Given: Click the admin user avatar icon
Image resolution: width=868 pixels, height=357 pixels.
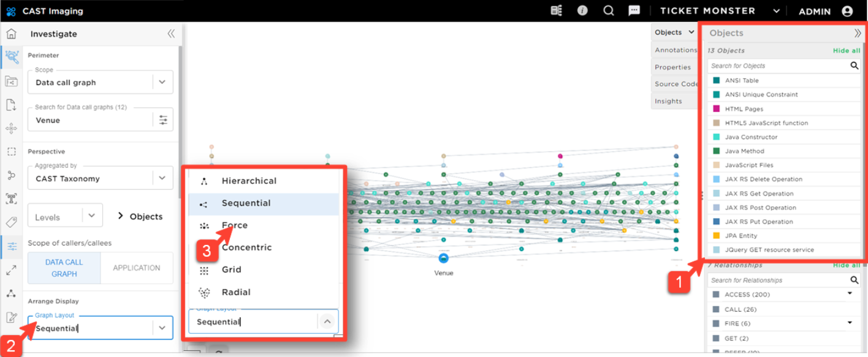Looking at the screenshot, I should click(x=848, y=11).
